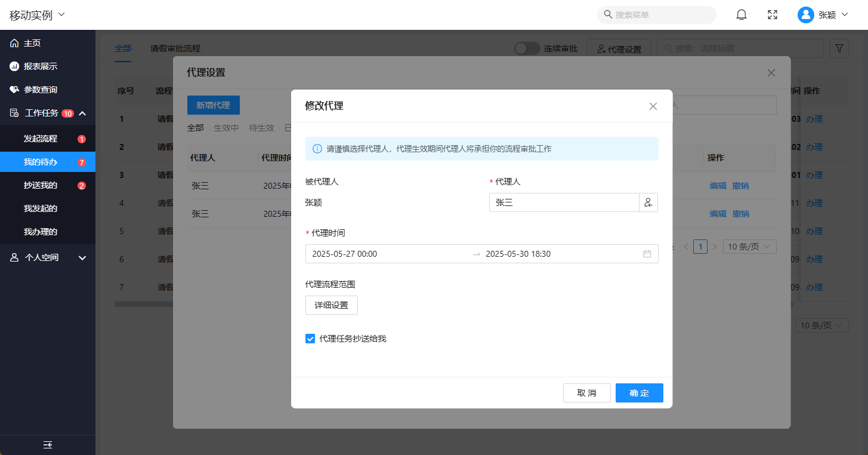This screenshot has width=868, height=455.
Task: Collapse the 工作任务 menu
Action: 82,113
